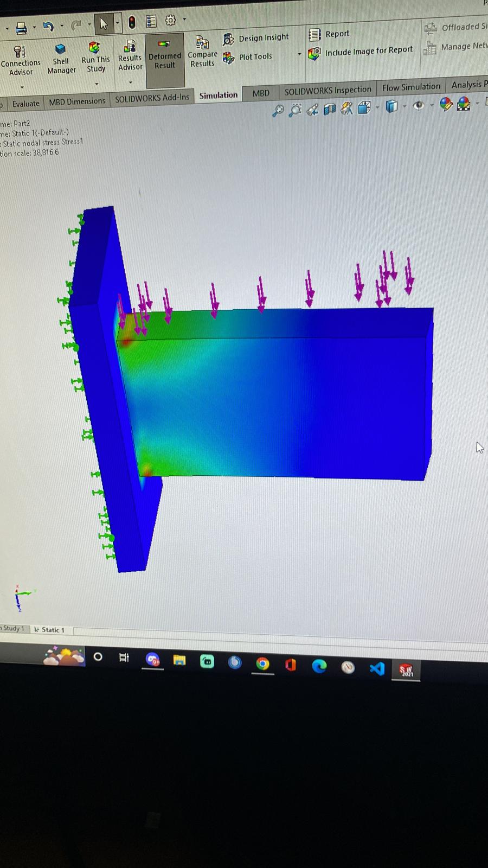This screenshot has height=868, width=488.
Task: Expand the Options gear dropdown arrow
Action: point(184,20)
